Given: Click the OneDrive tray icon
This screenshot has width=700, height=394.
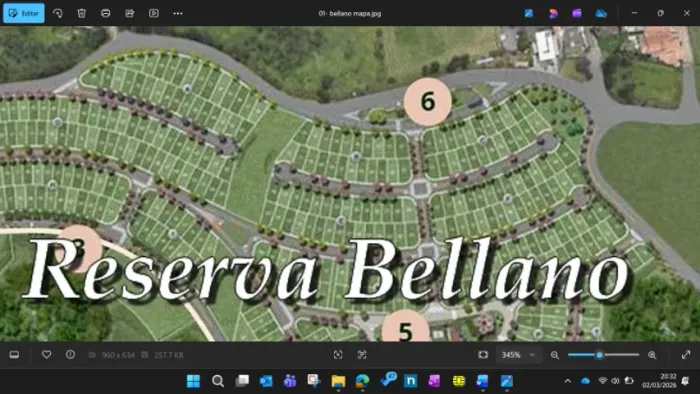Looking at the screenshot, I should [585, 381].
